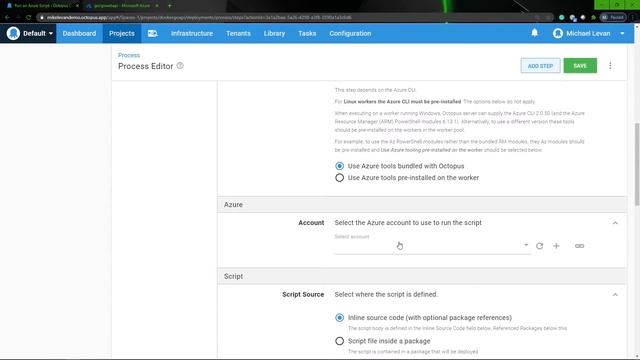The width and height of the screenshot is (640, 360).
Task: Open the Projects section
Action: coord(122,33)
